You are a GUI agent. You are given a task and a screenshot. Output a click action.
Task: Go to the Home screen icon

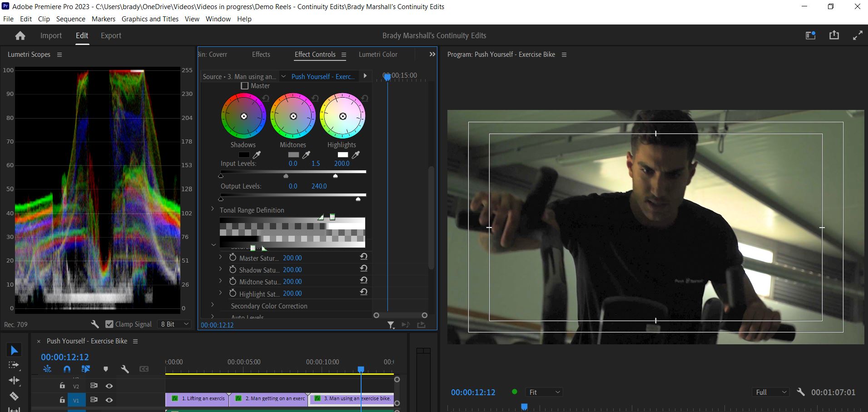[20, 36]
